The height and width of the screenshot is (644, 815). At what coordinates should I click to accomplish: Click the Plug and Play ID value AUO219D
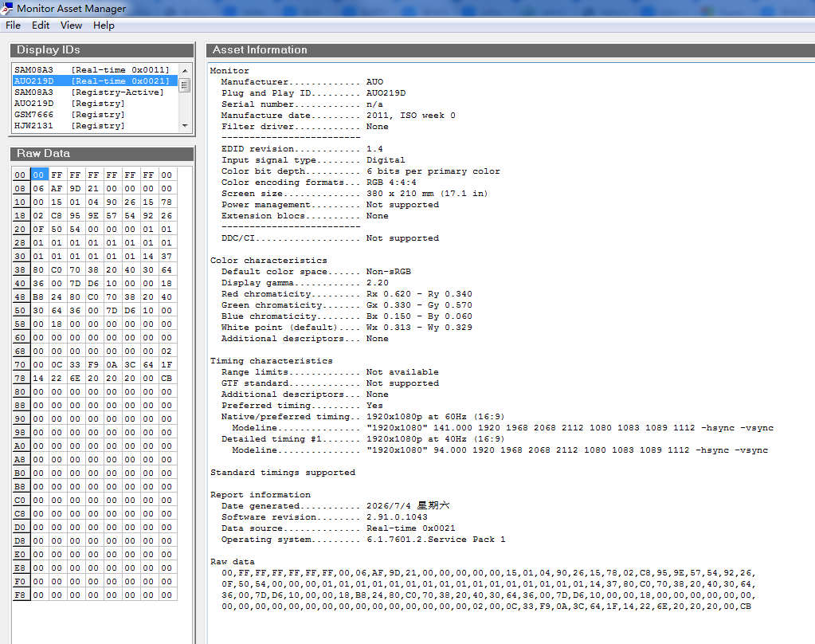point(386,93)
